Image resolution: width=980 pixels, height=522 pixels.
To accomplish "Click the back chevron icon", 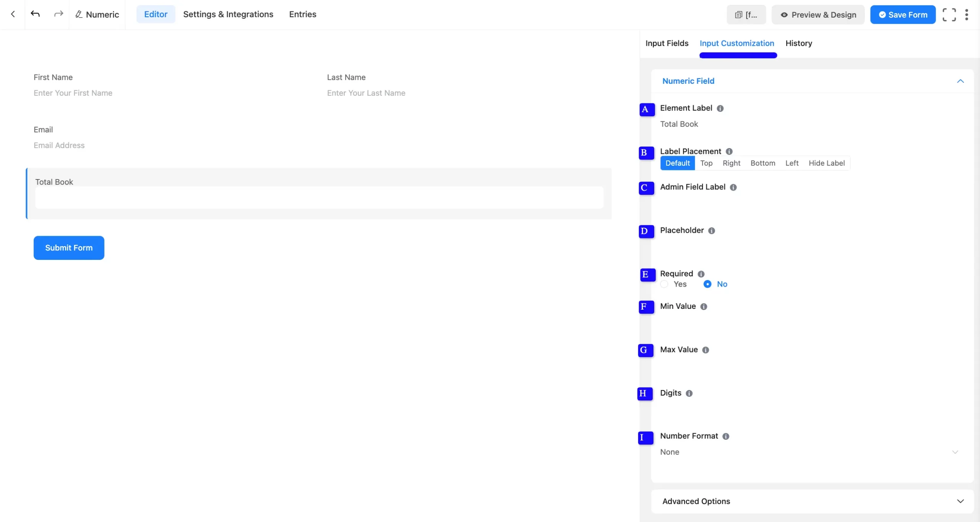I will pos(13,14).
